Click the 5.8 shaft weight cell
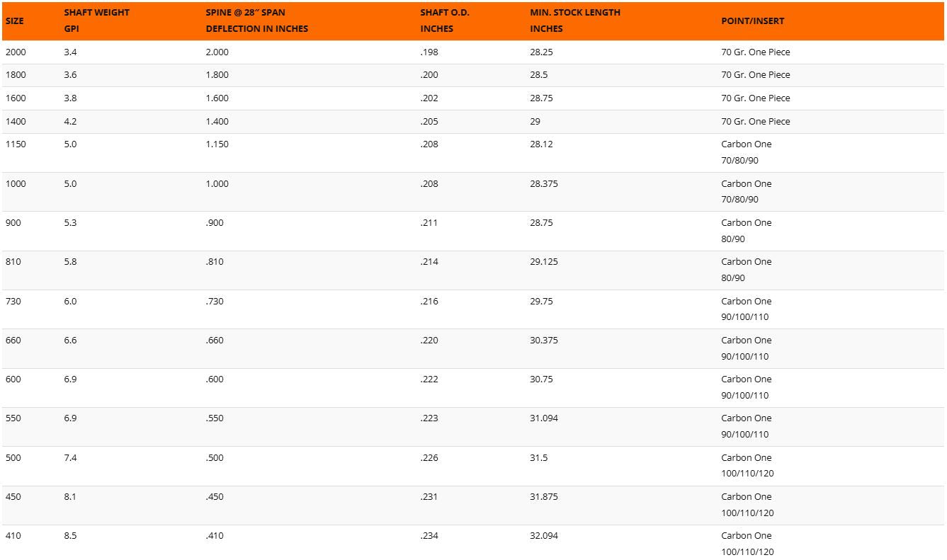Screen dimensions: 947x560 (x=70, y=262)
